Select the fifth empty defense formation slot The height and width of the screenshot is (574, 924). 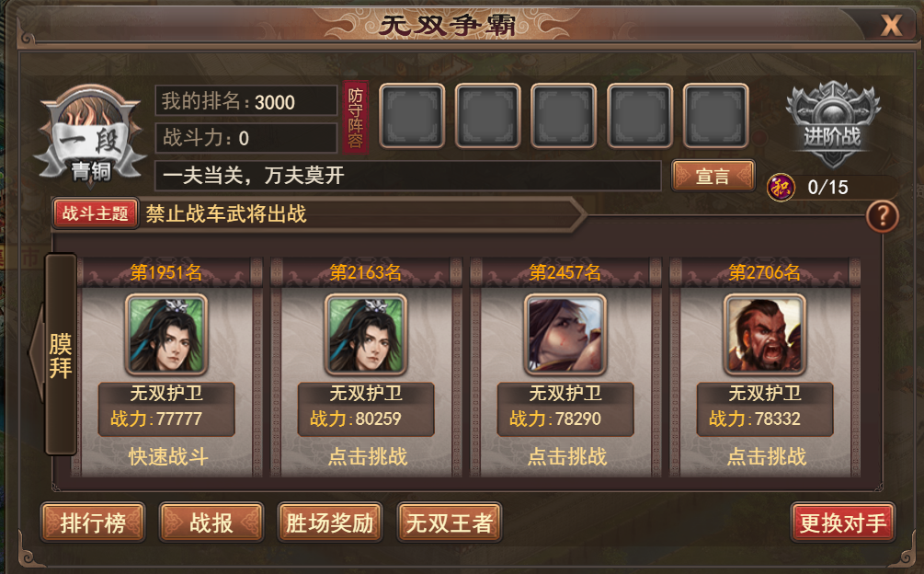715,116
